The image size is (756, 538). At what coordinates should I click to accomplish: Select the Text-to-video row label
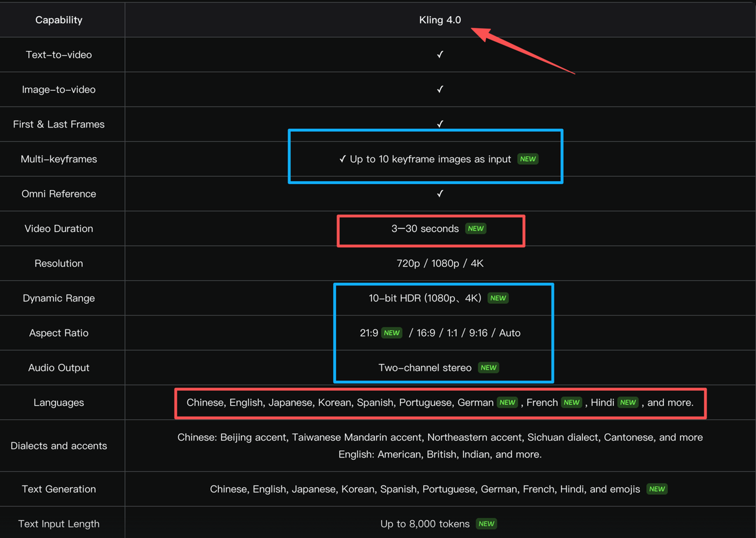pos(59,55)
